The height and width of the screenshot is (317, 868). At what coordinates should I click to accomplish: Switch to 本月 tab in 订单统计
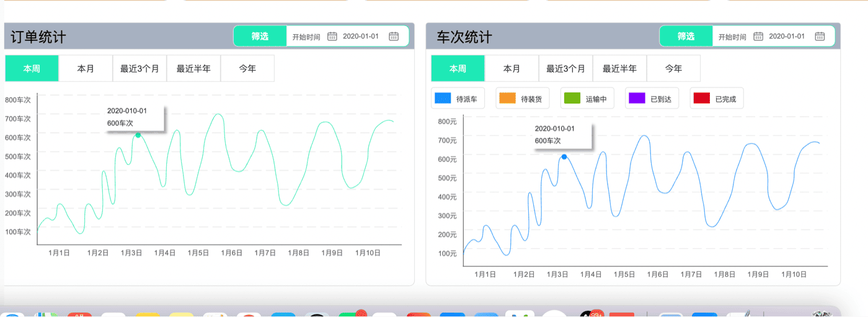point(86,69)
